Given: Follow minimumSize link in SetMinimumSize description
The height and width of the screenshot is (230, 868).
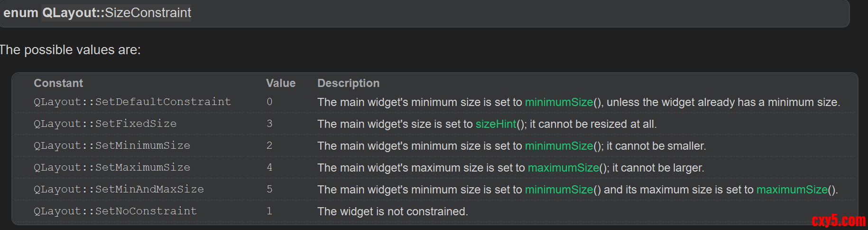Looking at the screenshot, I should (x=559, y=146).
